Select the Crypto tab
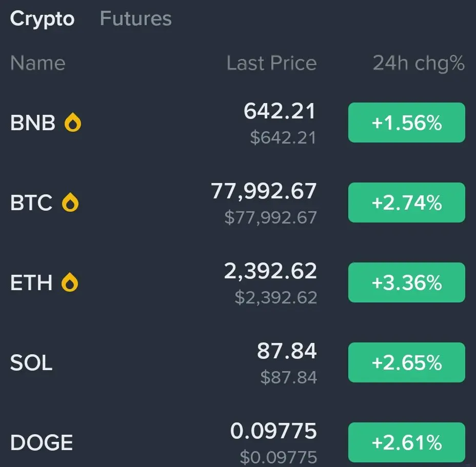 click(42, 19)
